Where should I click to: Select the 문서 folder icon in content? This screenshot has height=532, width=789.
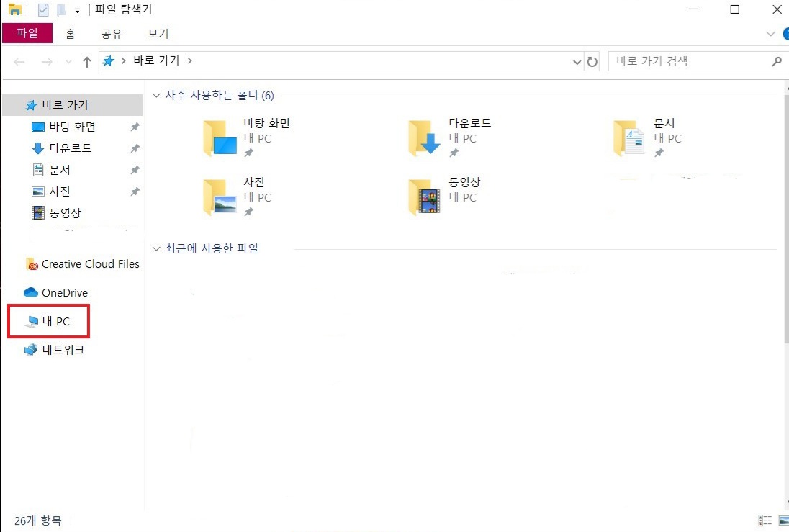point(629,138)
